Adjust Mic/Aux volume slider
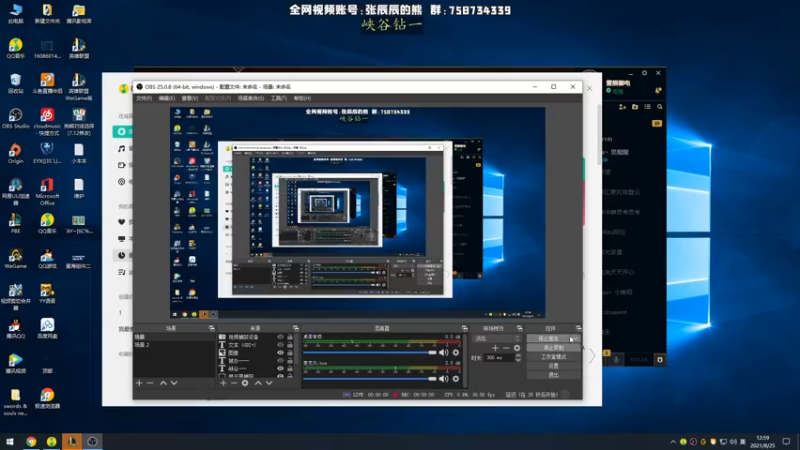The width and height of the screenshot is (800, 450). point(370,379)
